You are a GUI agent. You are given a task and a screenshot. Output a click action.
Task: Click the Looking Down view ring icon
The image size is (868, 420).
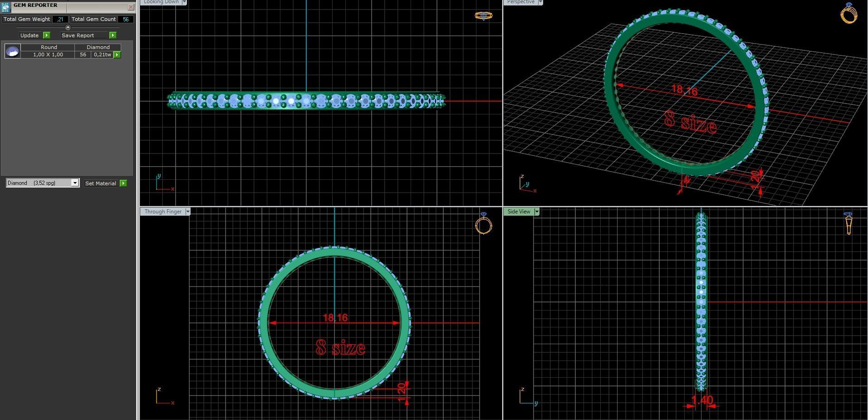click(483, 15)
